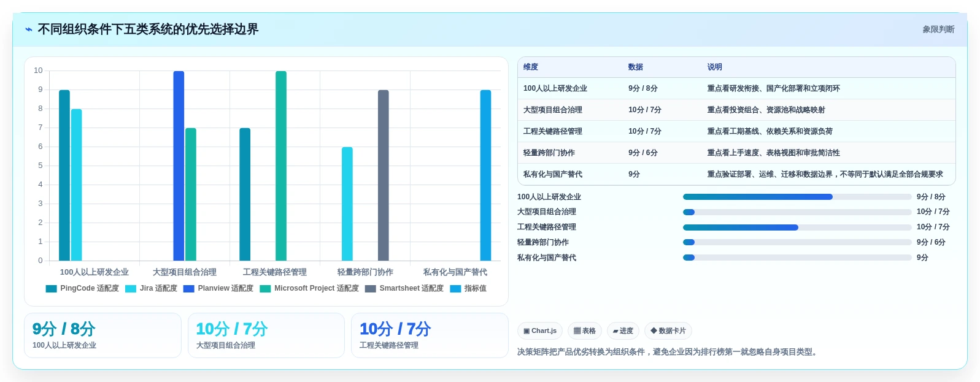Click the PingCode bar for 100人以上研发企业
Screen dimensions: 980x382
pyautogui.click(x=64, y=175)
